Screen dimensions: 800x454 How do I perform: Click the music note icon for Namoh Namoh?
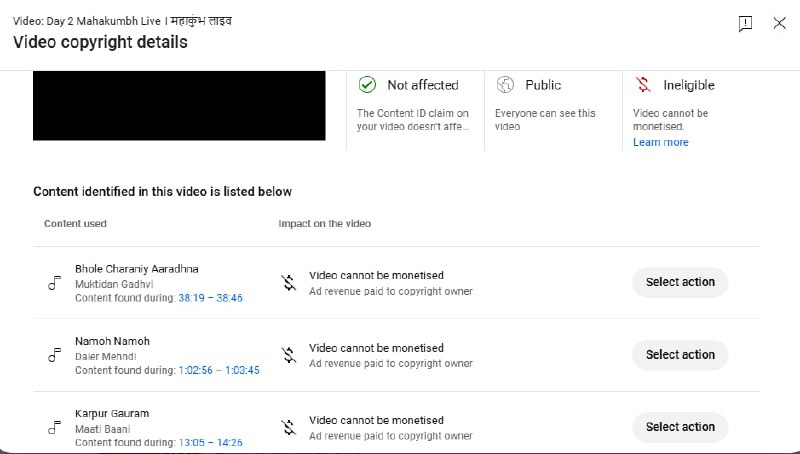[x=55, y=355]
